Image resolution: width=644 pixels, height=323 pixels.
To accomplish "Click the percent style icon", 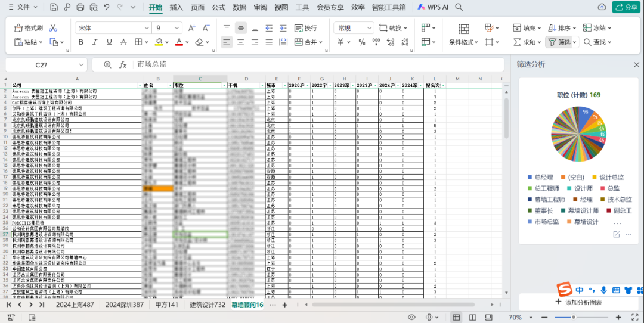I will [x=361, y=42].
